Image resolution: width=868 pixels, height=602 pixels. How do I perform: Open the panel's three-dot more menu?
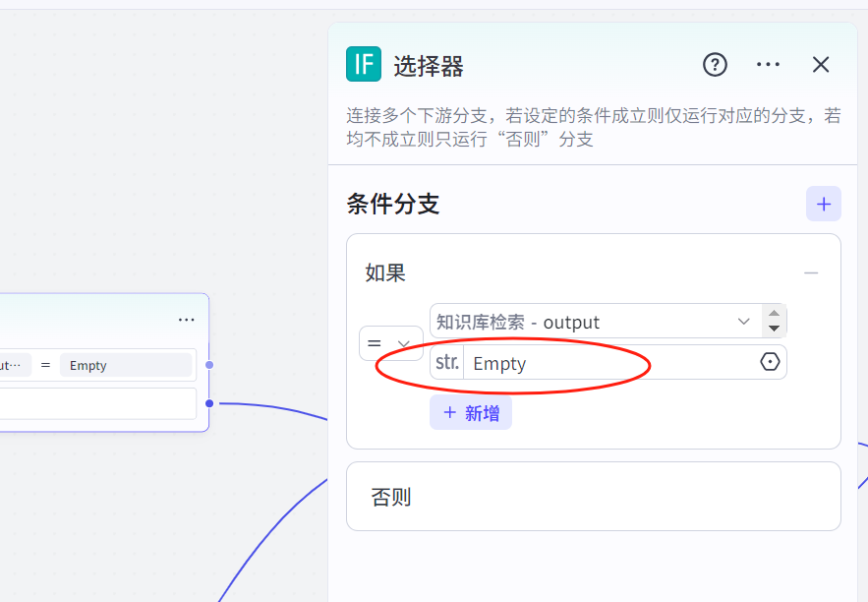click(768, 65)
